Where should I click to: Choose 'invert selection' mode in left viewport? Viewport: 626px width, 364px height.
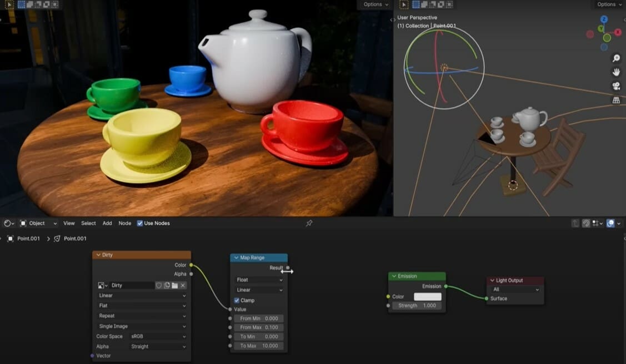click(x=46, y=4)
